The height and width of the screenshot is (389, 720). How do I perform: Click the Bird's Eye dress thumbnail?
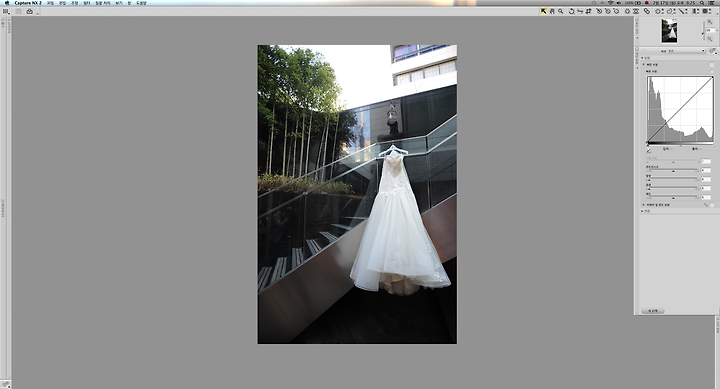(x=669, y=31)
